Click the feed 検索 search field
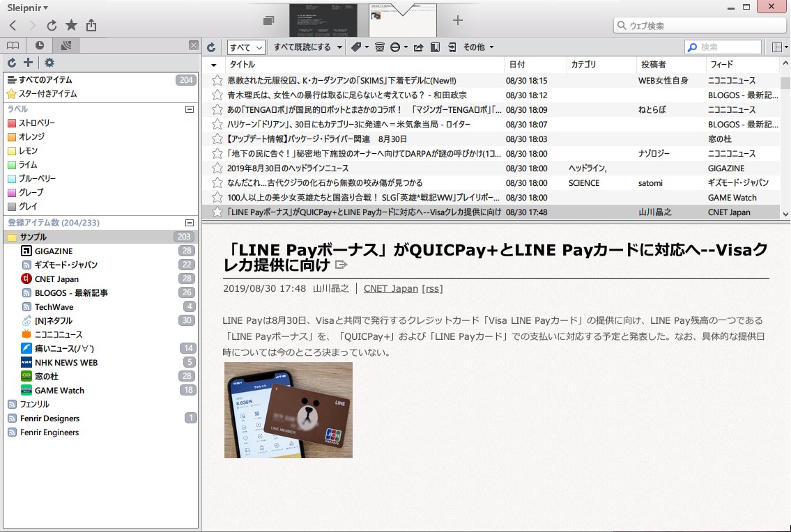The height and width of the screenshot is (532, 791). click(723, 47)
